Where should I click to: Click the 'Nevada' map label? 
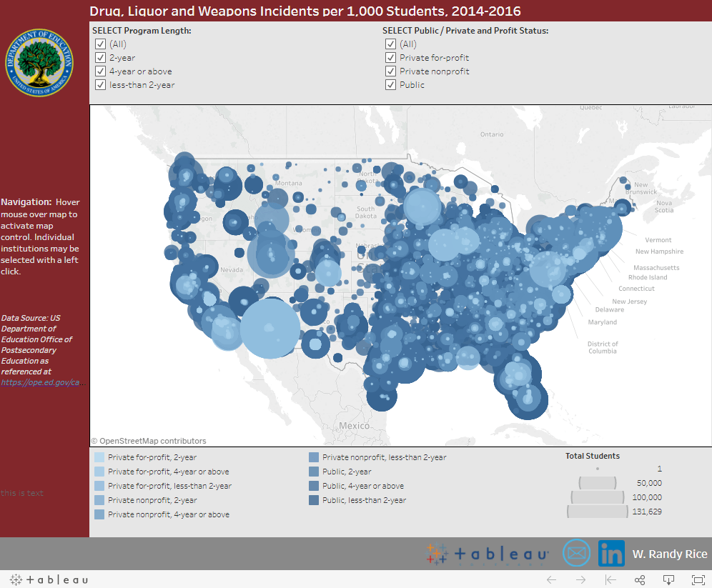pos(232,270)
